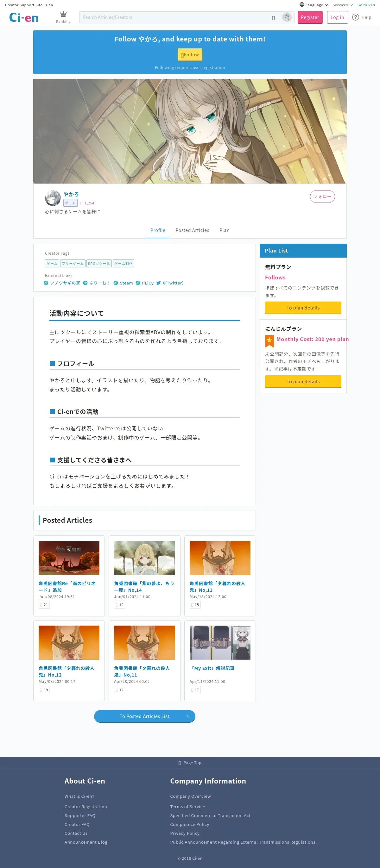Click the RPGツクール creator tag

99,264
